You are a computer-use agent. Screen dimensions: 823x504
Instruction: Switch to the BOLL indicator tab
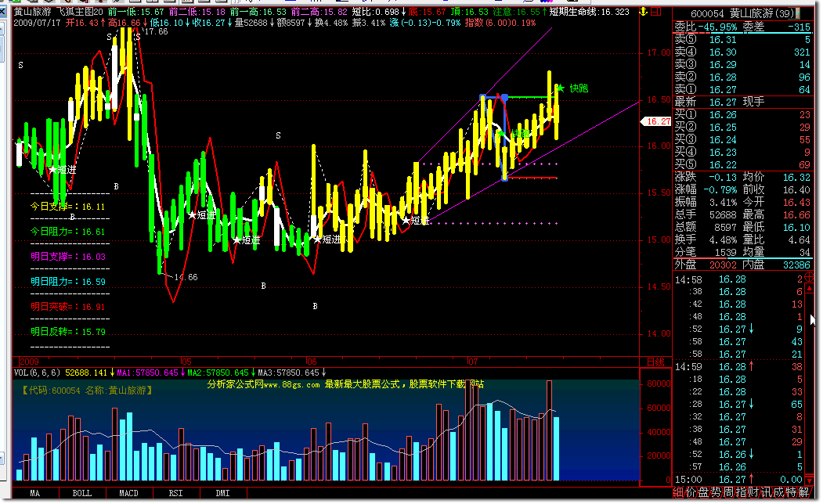point(82,494)
